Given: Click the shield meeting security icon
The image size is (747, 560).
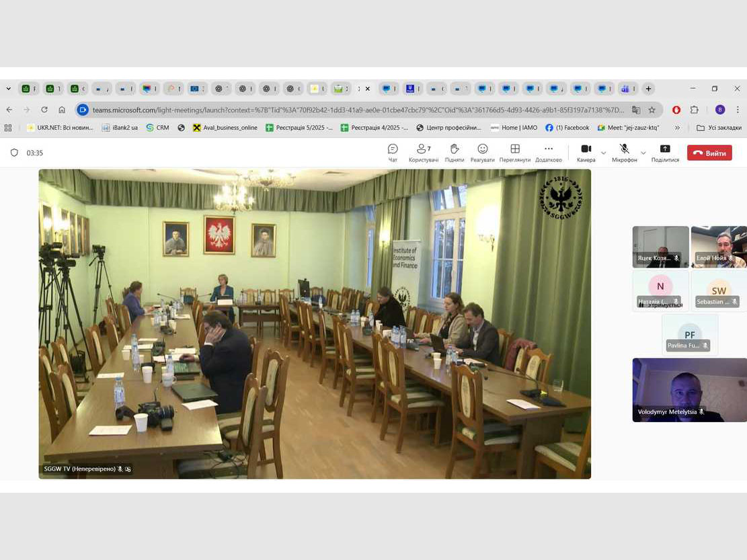Looking at the screenshot, I should pyautogui.click(x=14, y=153).
